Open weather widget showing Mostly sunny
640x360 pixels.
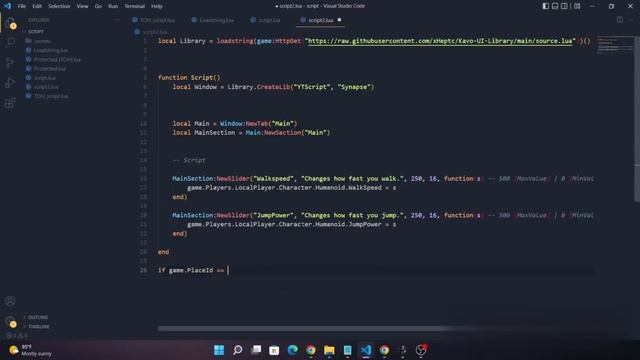[x=31, y=350]
